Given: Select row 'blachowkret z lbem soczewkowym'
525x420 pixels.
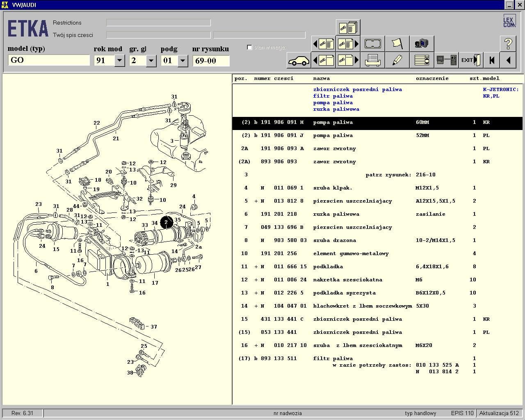Looking at the screenshot, I should pyautogui.click(x=377, y=306).
